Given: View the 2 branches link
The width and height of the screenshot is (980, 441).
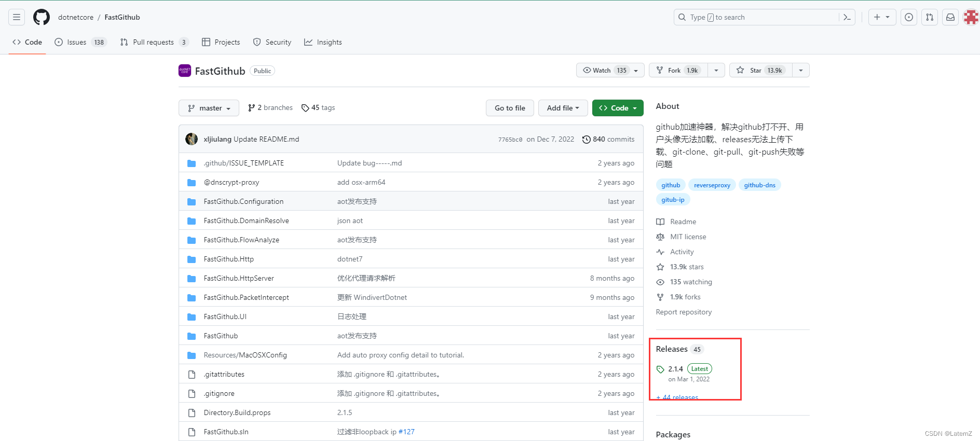Looking at the screenshot, I should (x=270, y=107).
